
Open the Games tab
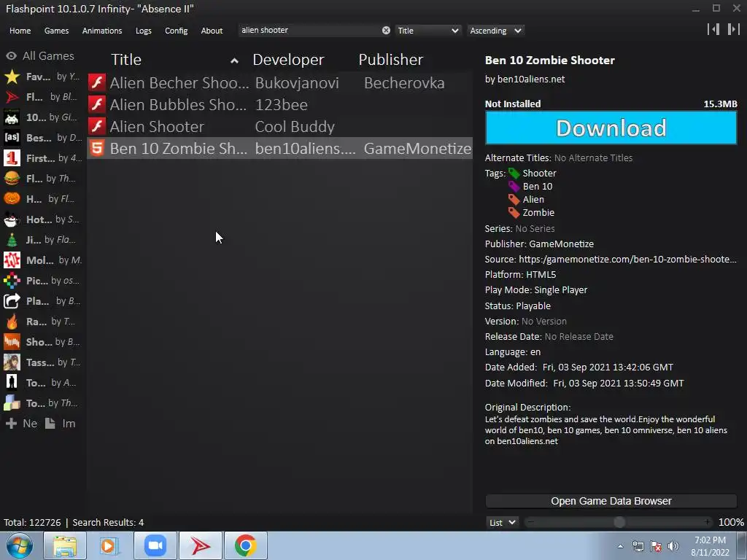tap(56, 31)
